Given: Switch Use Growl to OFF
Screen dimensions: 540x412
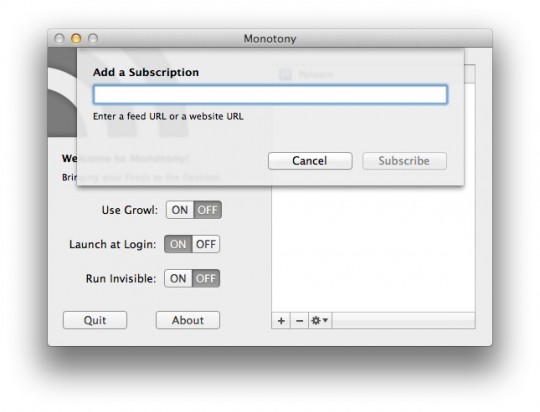Looking at the screenshot, I should pyautogui.click(x=207, y=210).
